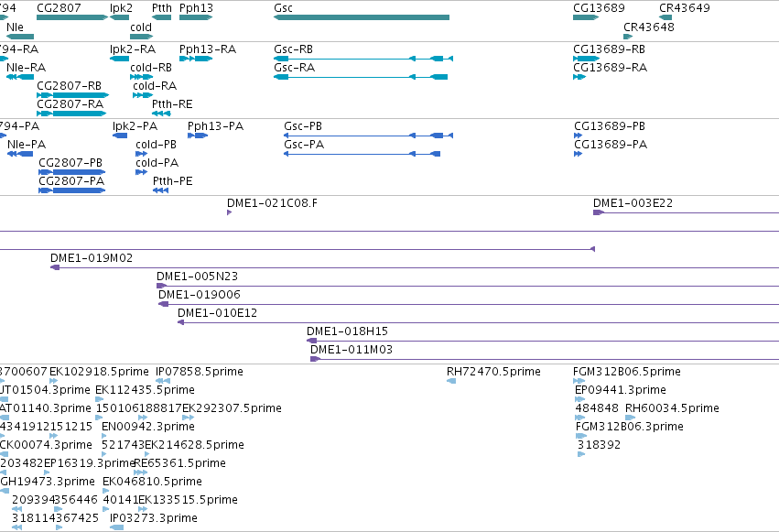Click the CG13689-PB protein label
This screenshot has height=532, width=779.
point(610,126)
